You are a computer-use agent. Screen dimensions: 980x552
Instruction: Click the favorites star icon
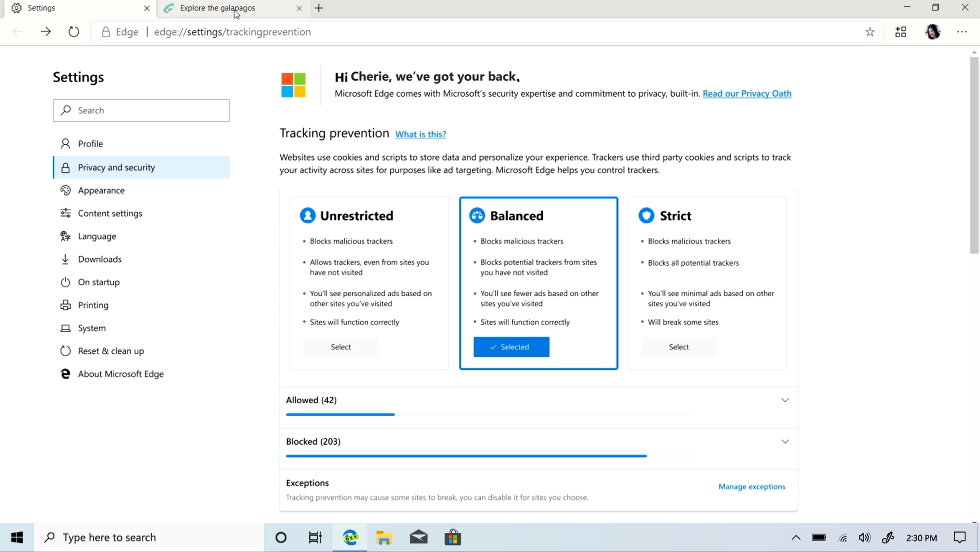[870, 32]
